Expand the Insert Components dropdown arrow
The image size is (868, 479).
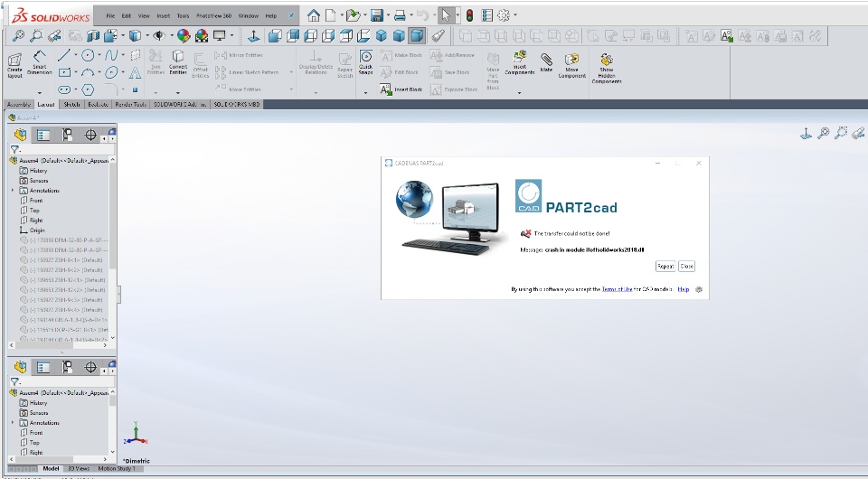(519, 93)
